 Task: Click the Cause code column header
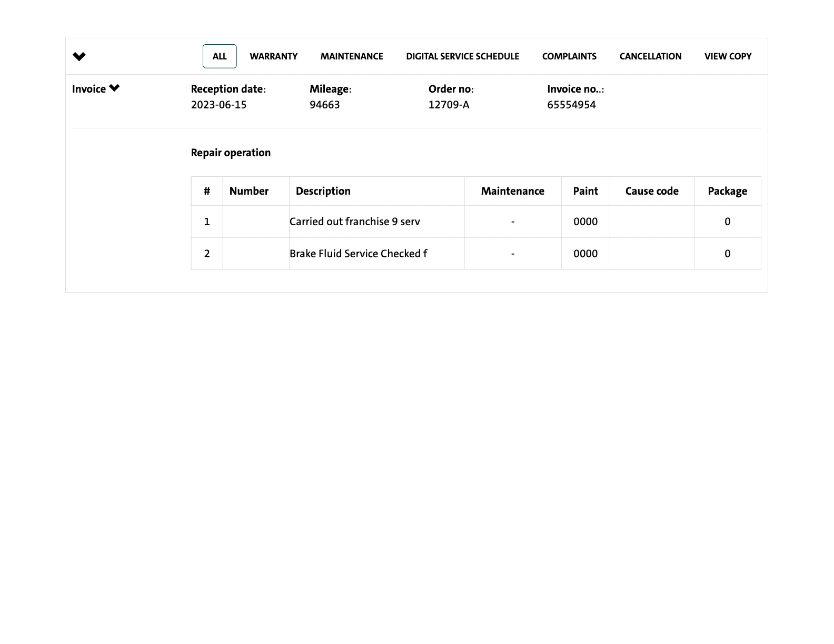[x=652, y=191]
